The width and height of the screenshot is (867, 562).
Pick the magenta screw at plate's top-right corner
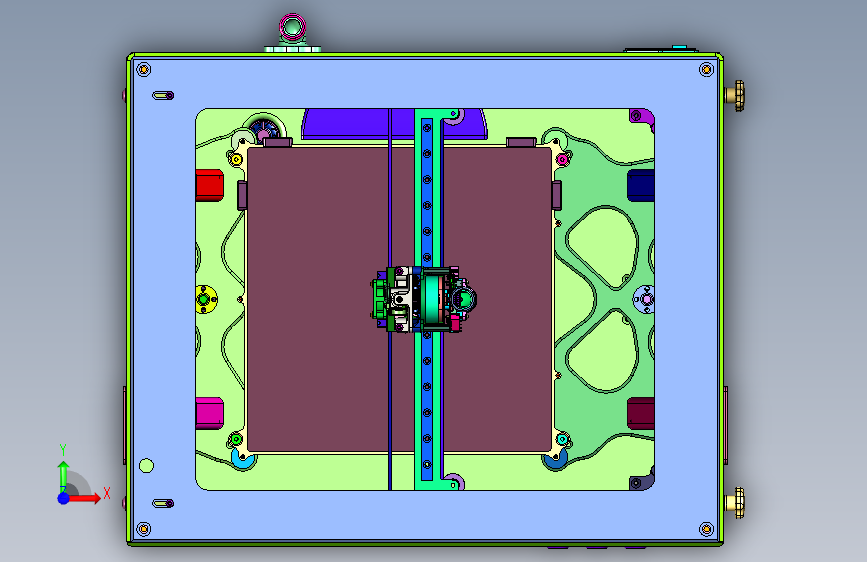click(562, 160)
